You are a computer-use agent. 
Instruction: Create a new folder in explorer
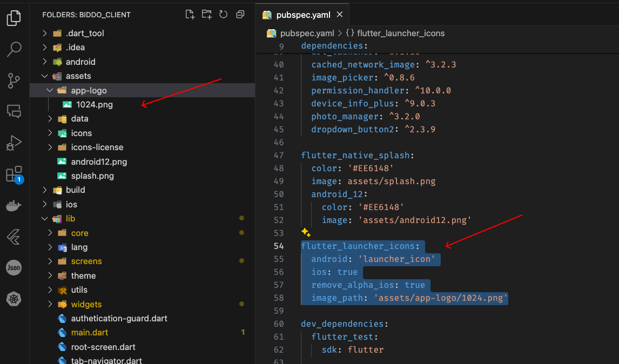tap(206, 15)
